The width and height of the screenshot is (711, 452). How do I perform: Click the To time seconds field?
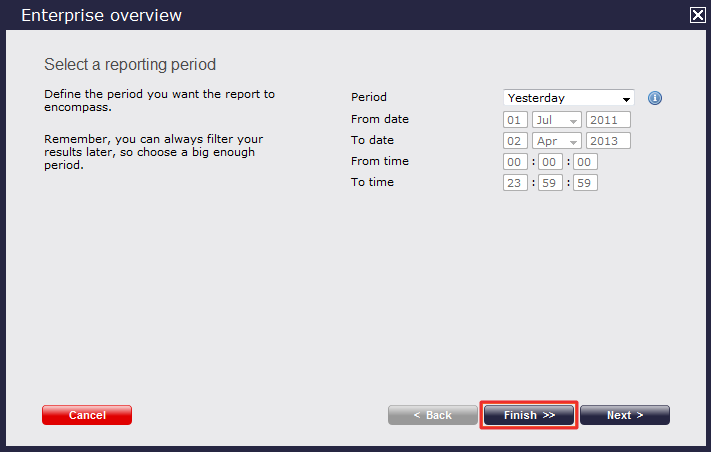point(584,183)
